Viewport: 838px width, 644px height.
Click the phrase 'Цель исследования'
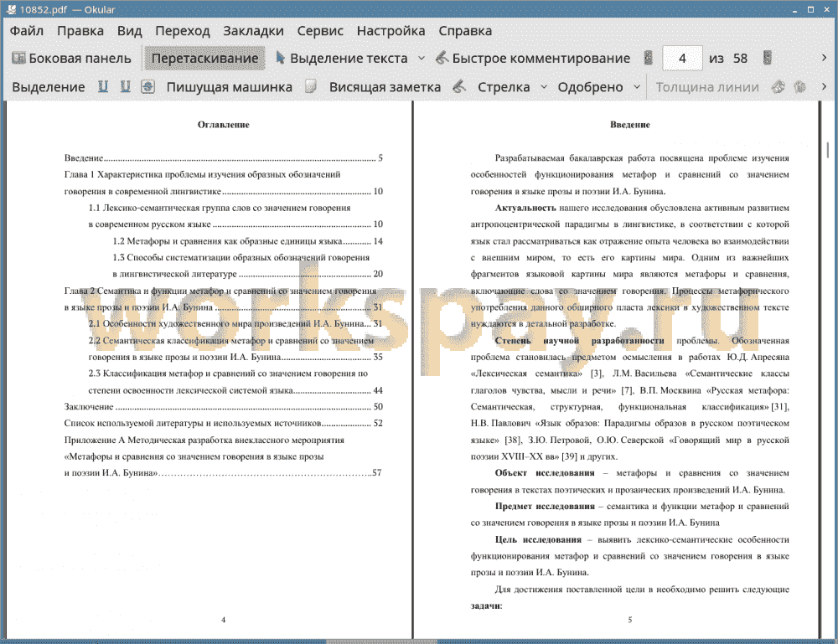tap(538, 539)
